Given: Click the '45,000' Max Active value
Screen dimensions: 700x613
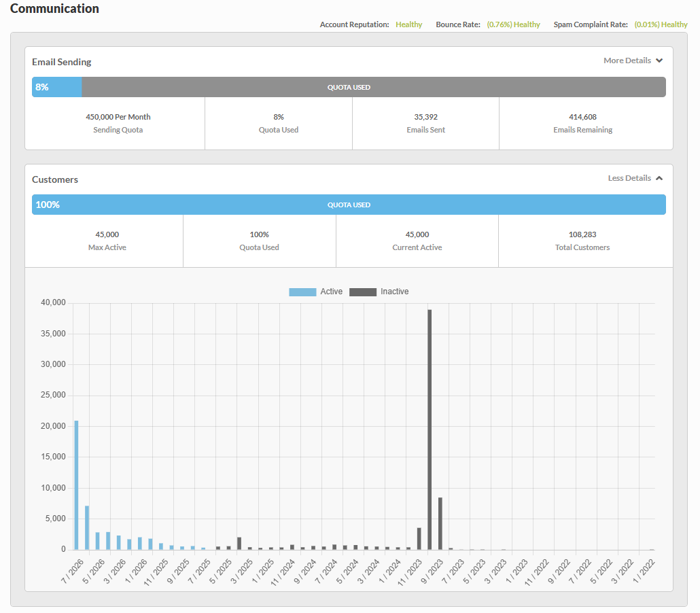Looking at the screenshot, I should (107, 234).
